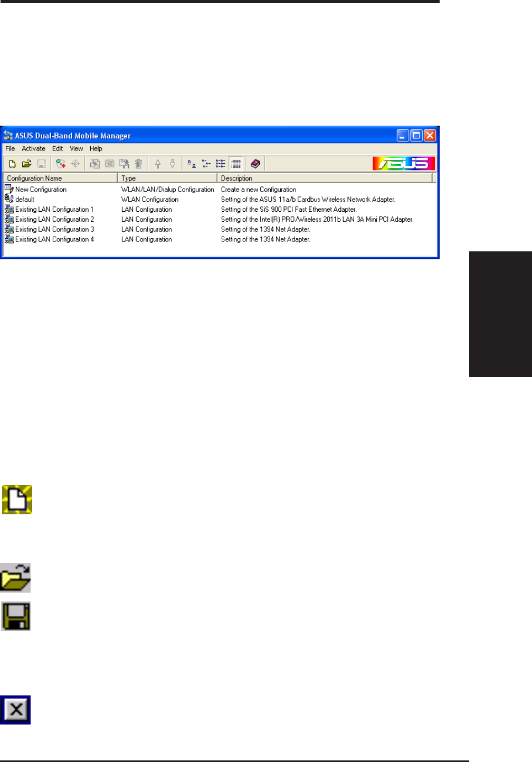Maximize the Mobile Manager window
Screen dimensions: 532x762
(416, 135)
